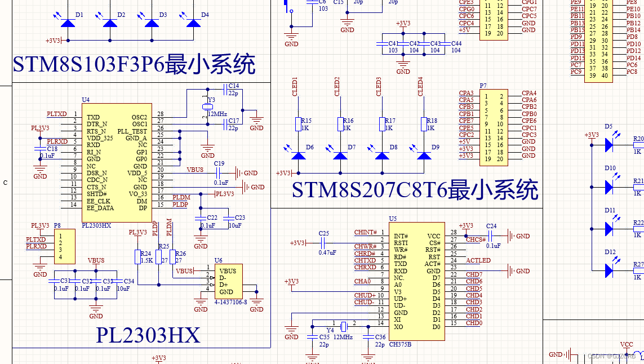Select the CH375B chip symbol U5
Image resolution: width=644 pixels, height=364 pixels.
click(x=417, y=282)
